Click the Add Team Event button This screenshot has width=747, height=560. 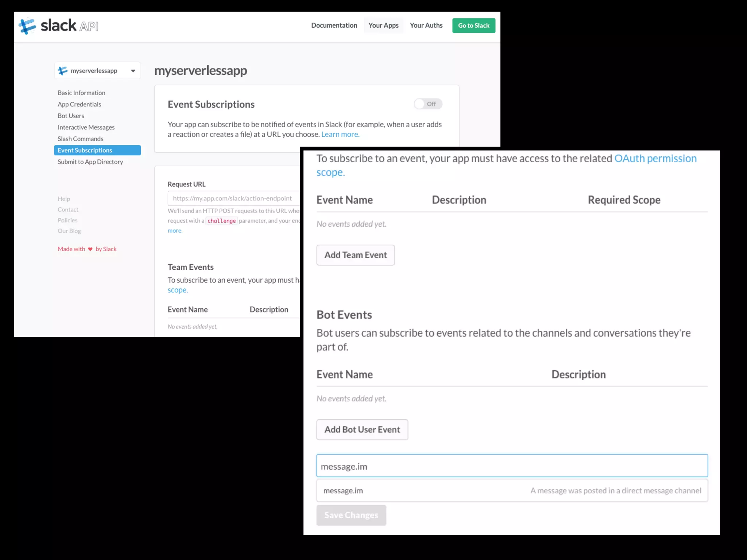[x=356, y=255]
